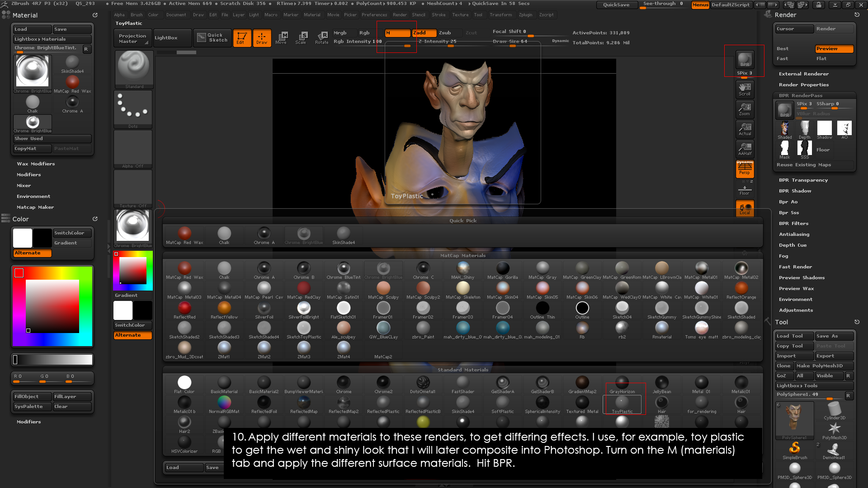Open the Stroke menu
868x488 pixels.
pos(438,15)
